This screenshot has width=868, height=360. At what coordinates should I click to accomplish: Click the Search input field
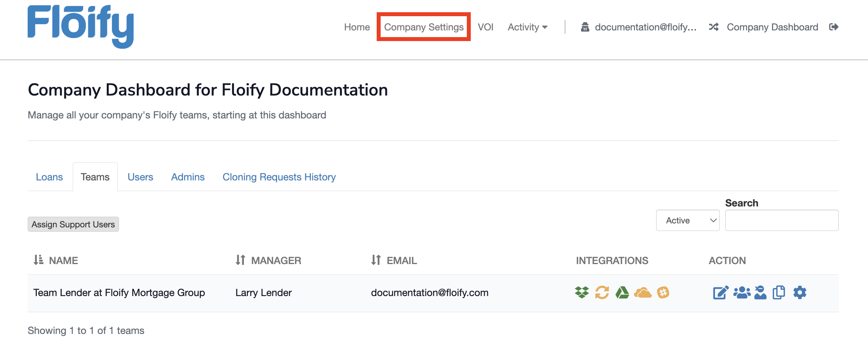(781, 220)
